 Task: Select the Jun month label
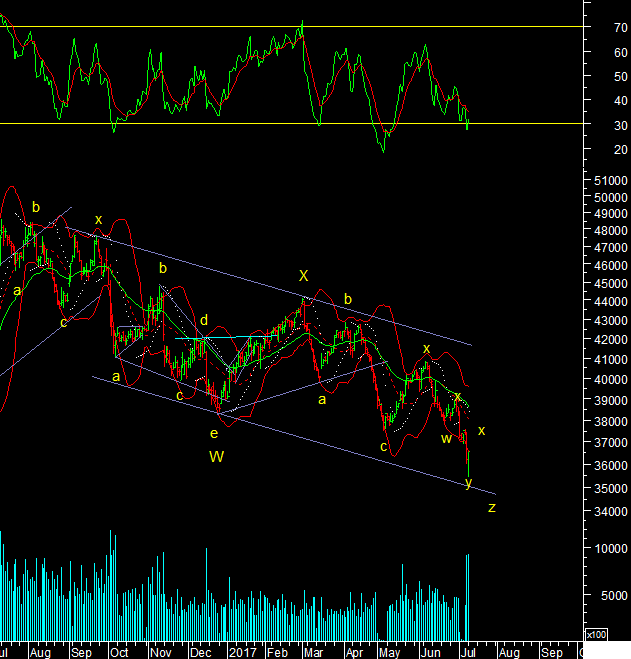[430, 653]
